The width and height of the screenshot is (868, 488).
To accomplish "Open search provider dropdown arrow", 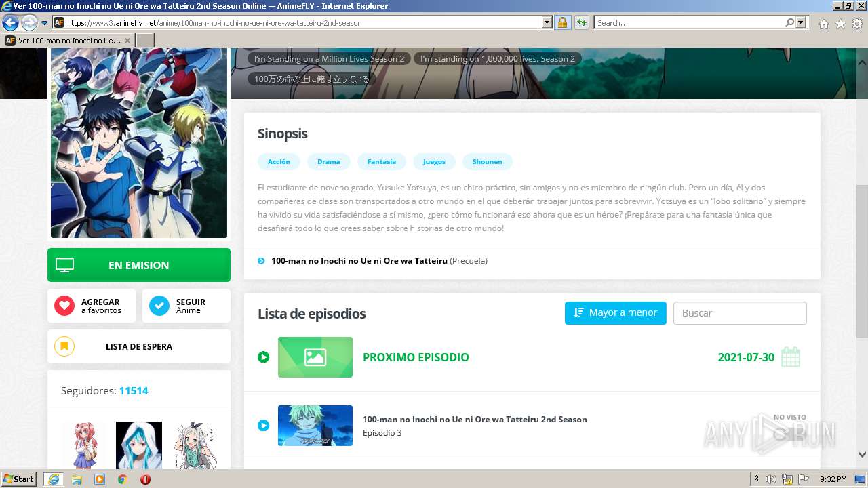I will pos(802,22).
